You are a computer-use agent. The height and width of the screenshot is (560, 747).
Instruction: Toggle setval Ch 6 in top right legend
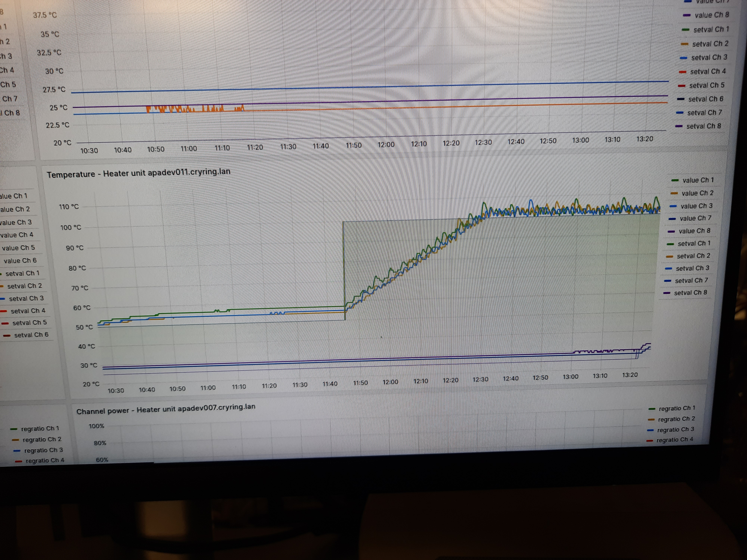(706, 99)
